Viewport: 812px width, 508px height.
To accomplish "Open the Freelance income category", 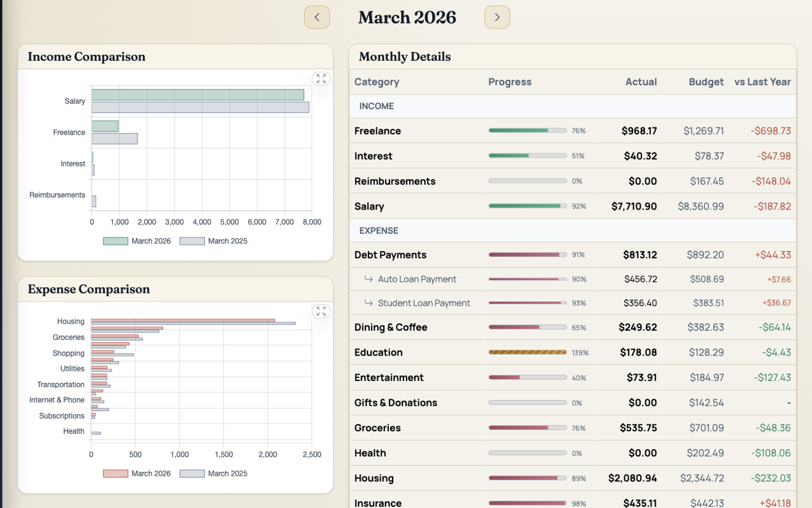I will pyautogui.click(x=377, y=131).
